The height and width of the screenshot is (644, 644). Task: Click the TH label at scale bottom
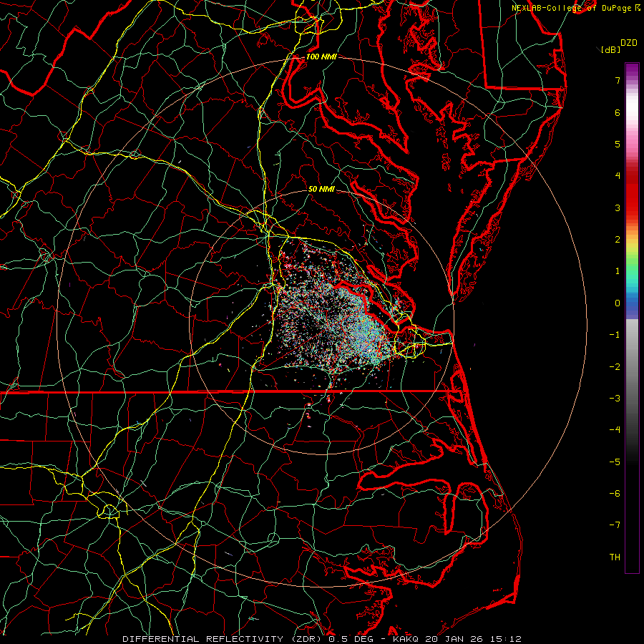click(x=615, y=557)
